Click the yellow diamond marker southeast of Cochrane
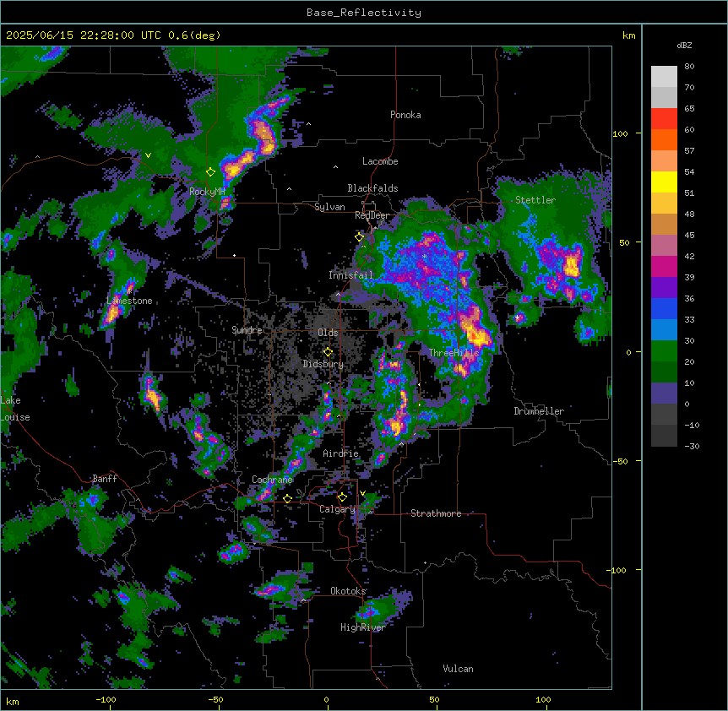The image size is (728, 711). [x=287, y=498]
